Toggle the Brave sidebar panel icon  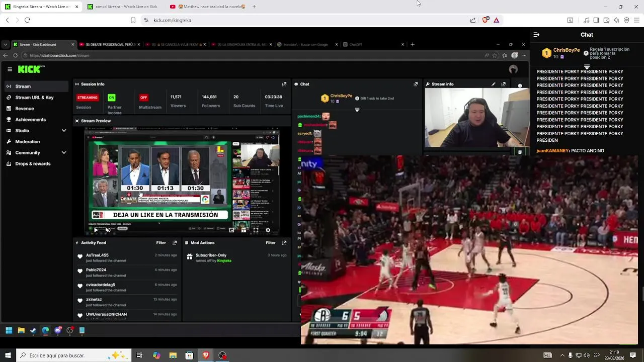click(596, 20)
